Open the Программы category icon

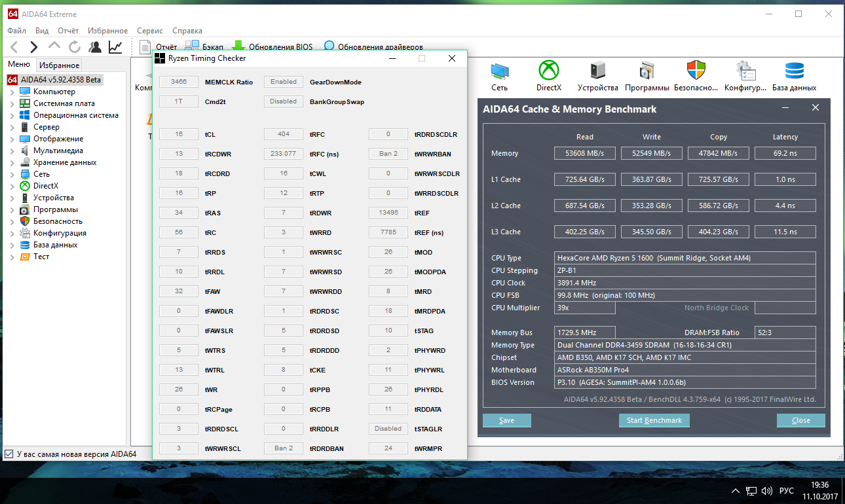tap(647, 75)
